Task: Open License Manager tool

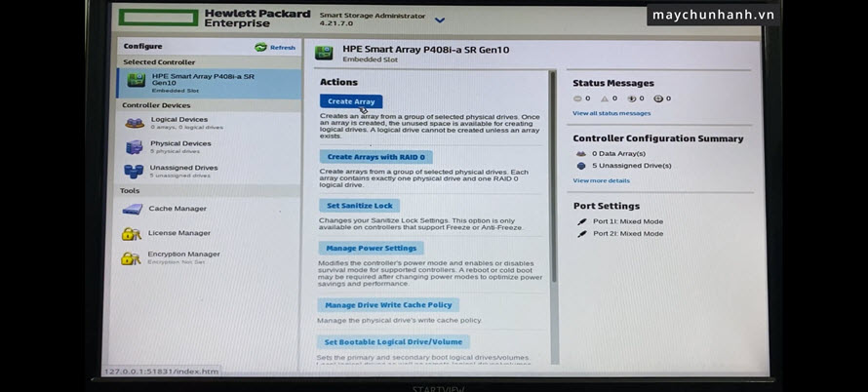Action: click(x=179, y=233)
